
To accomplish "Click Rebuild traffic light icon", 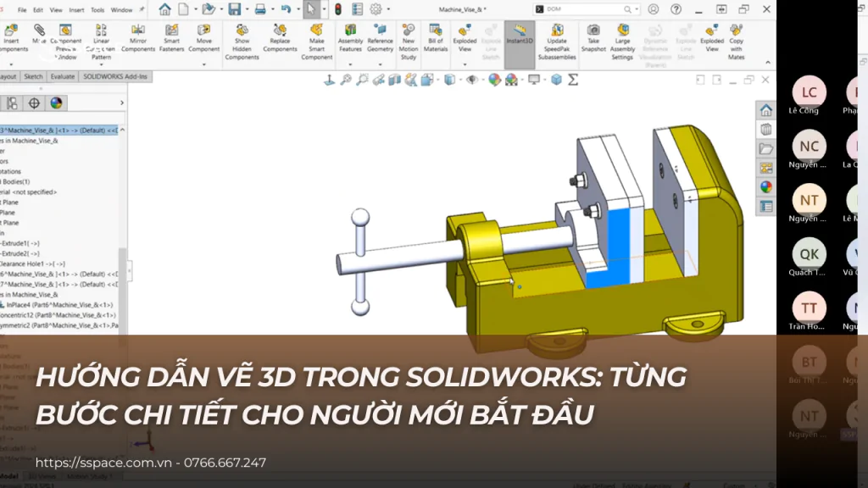I will (337, 9).
